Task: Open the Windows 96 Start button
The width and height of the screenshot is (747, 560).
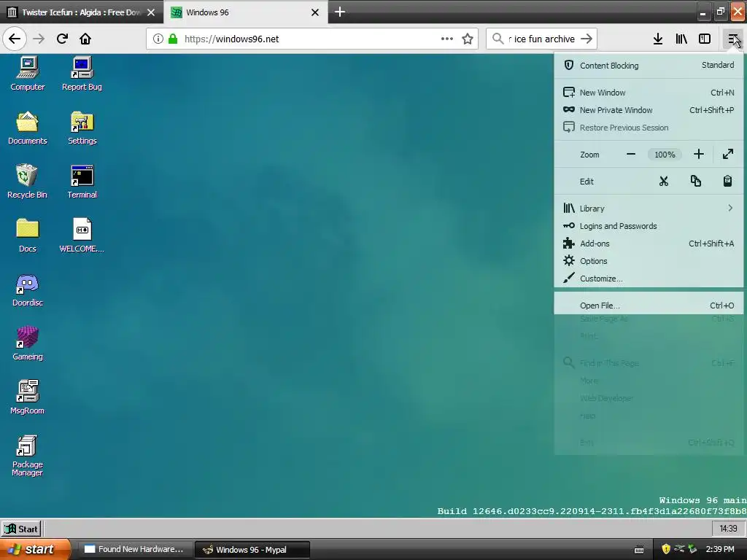Action: (x=21, y=529)
